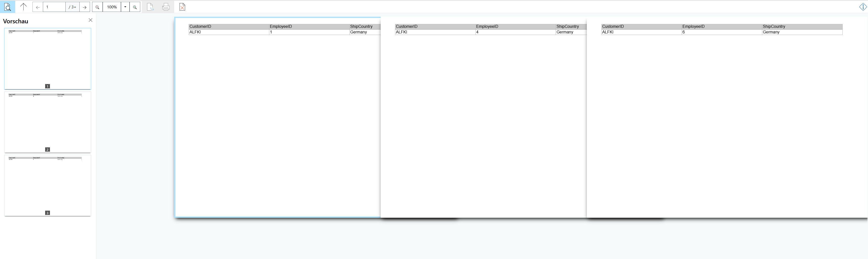Select page 2 thumbnail
The width and height of the screenshot is (868, 259).
pyautogui.click(x=47, y=122)
